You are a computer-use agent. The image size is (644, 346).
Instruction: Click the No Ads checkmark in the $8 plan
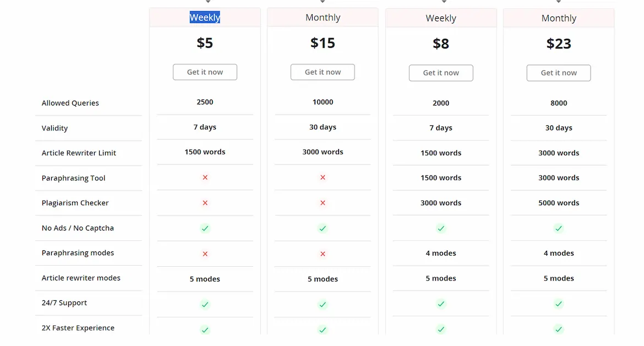441,228
